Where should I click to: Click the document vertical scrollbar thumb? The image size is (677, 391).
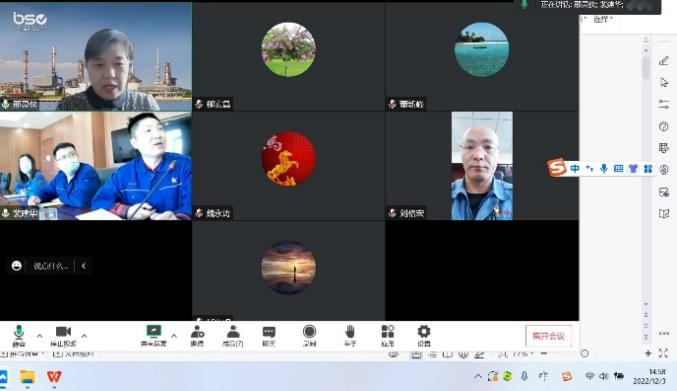[646, 68]
